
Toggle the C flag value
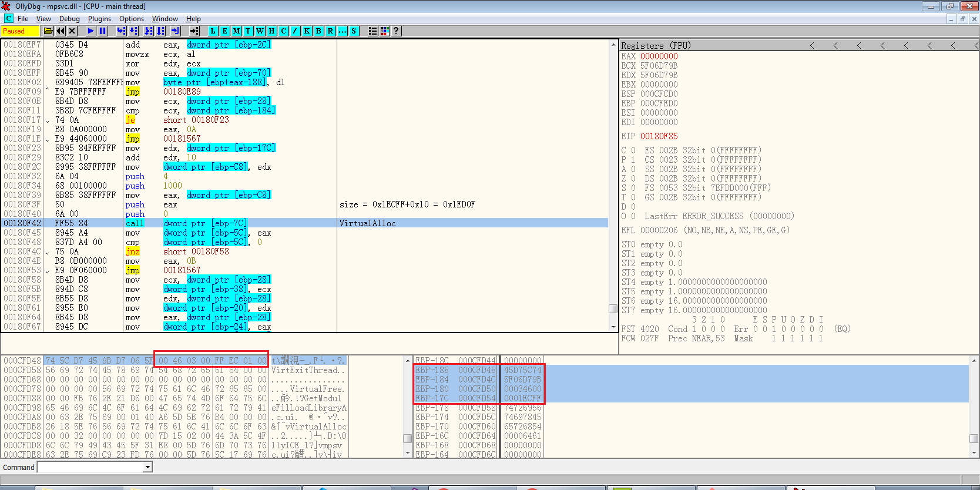(633, 150)
